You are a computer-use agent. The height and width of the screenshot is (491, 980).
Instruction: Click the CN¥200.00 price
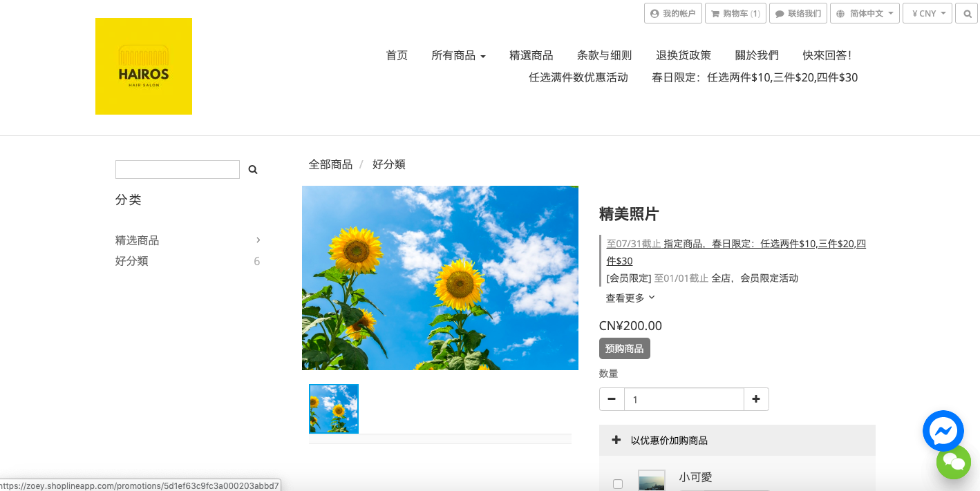click(x=630, y=326)
